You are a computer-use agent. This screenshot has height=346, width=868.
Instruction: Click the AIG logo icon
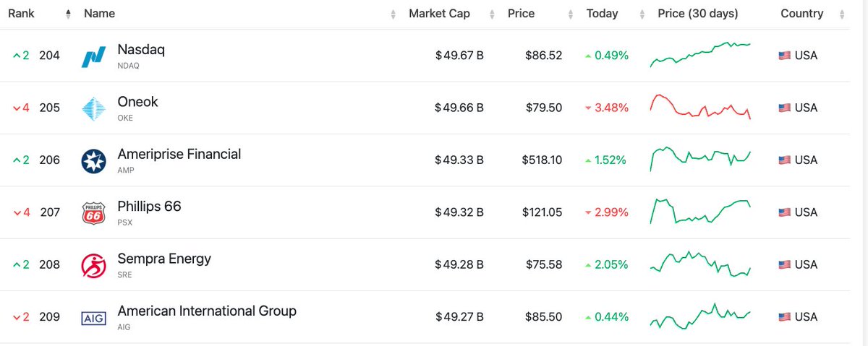click(94, 317)
